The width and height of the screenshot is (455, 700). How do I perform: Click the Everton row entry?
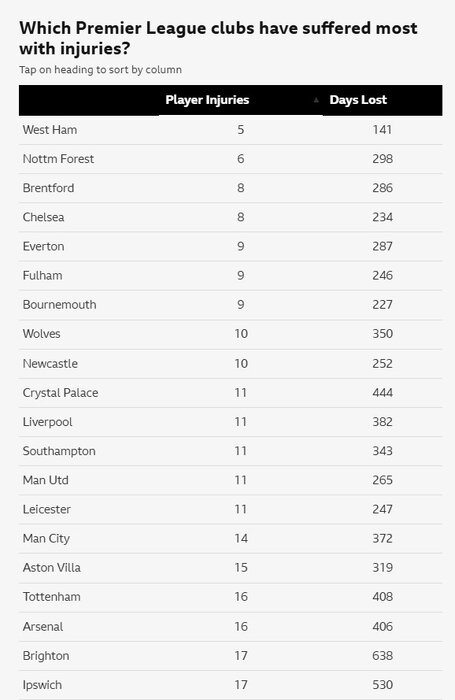click(x=230, y=246)
